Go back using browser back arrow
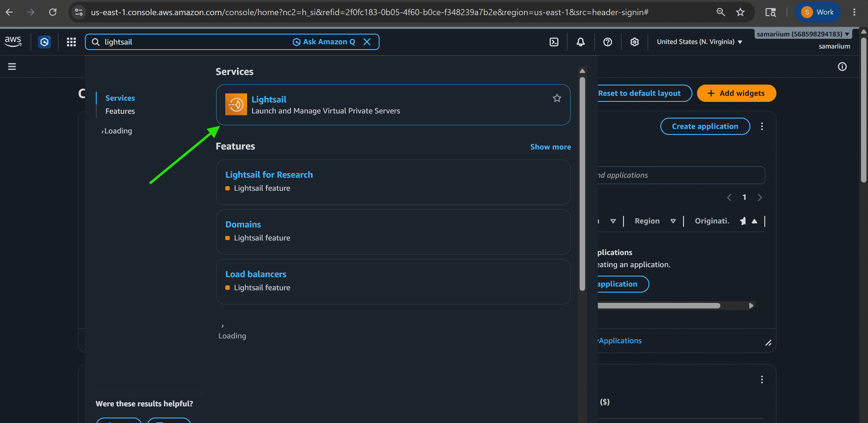868x423 pixels. click(9, 12)
